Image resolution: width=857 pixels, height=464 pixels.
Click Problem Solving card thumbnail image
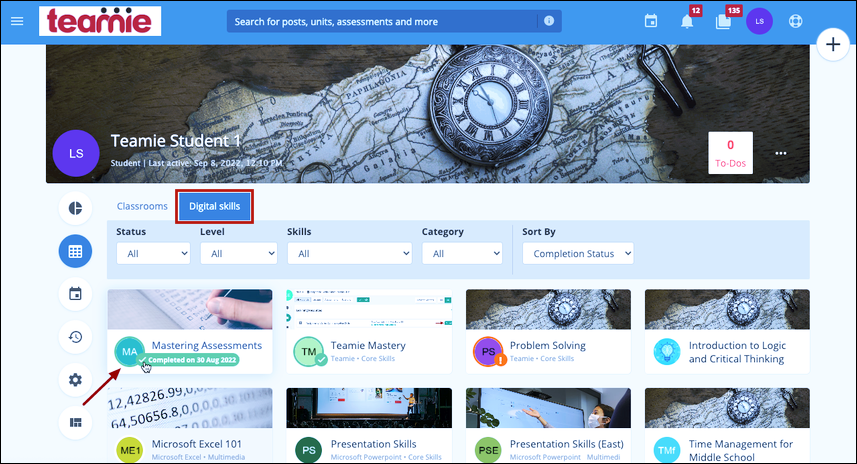pos(548,309)
